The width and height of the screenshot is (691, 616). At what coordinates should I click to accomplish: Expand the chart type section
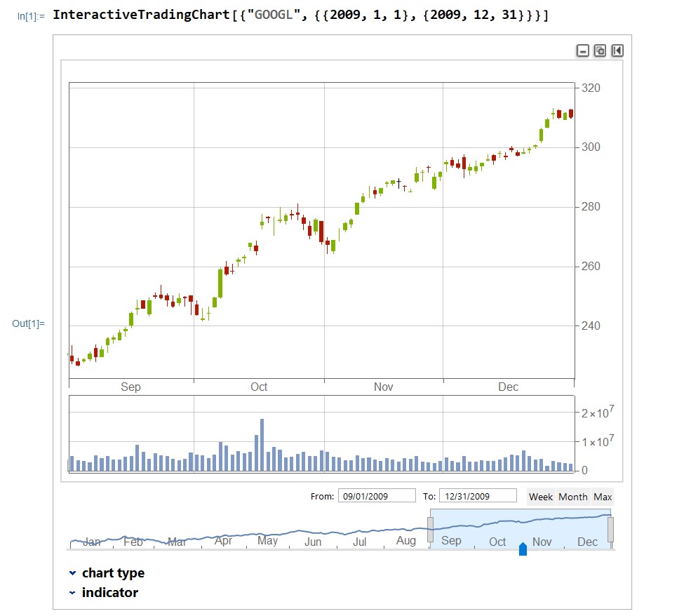point(107,573)
